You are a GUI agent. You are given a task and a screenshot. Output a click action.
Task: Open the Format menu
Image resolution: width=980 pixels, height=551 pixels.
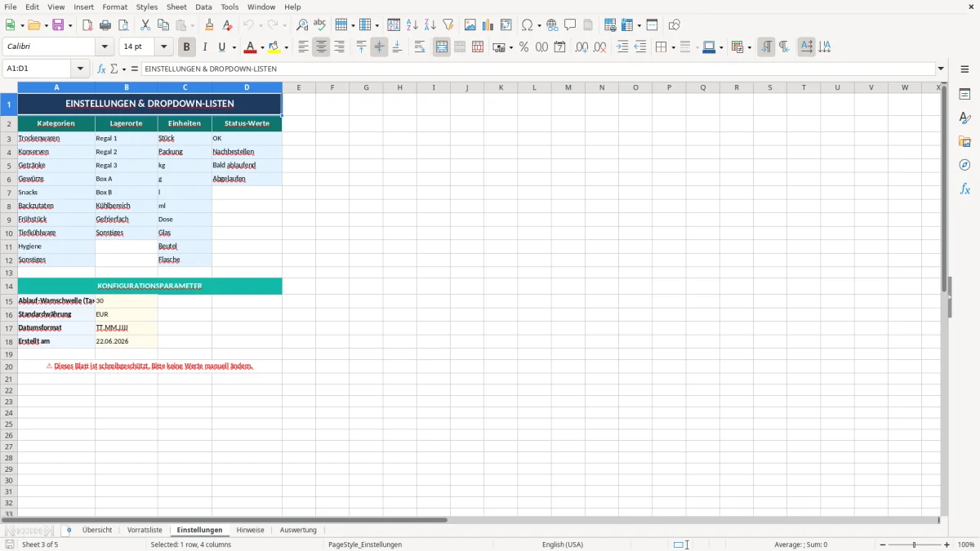(x=115, y=7)
